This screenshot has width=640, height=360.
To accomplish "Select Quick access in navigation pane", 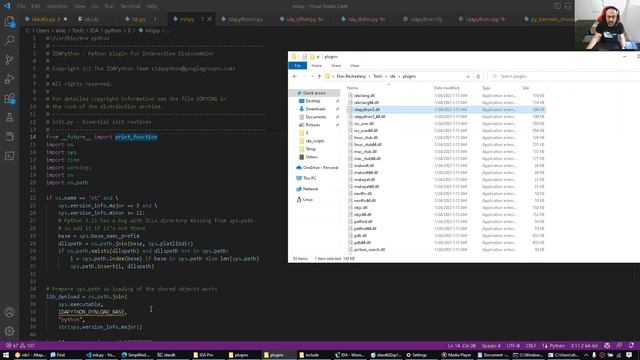I will pos(314,93).
